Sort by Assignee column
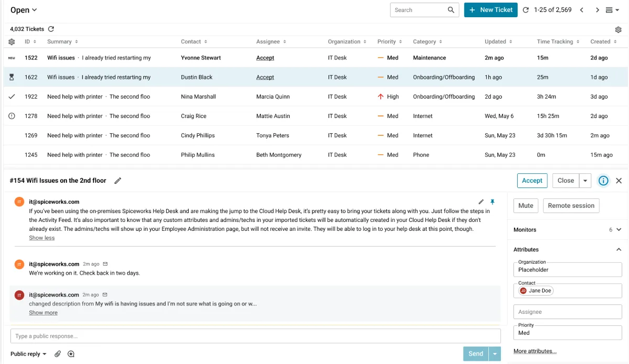The image size is (629, 364). point(271,42)
